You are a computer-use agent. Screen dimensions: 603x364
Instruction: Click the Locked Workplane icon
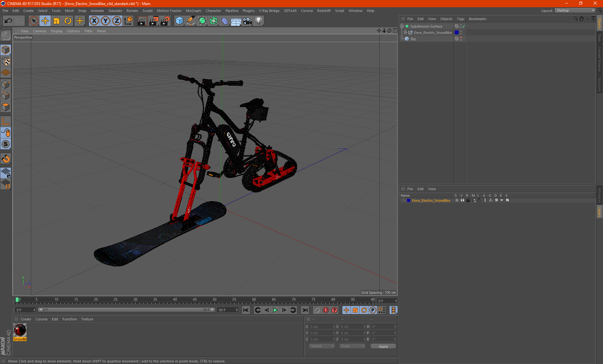point(6,173)
